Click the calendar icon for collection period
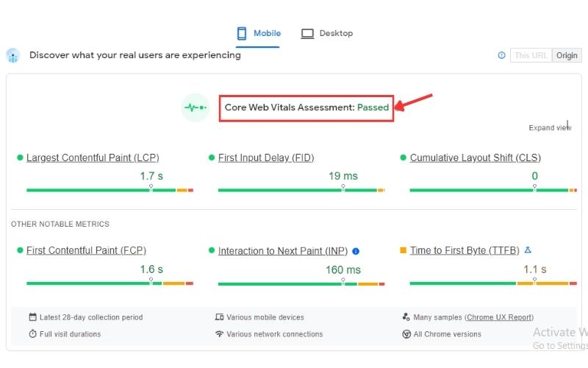 [32, 317]
